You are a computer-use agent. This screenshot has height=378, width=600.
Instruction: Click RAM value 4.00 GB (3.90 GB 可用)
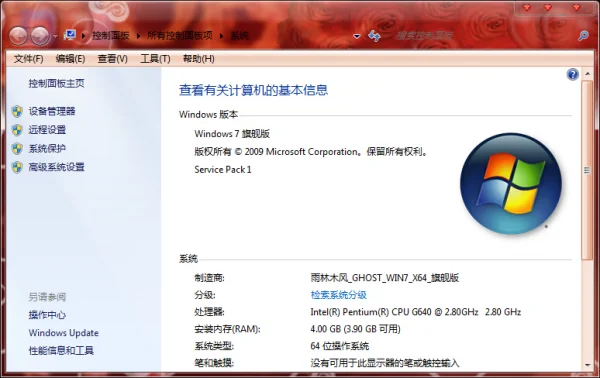355,329
